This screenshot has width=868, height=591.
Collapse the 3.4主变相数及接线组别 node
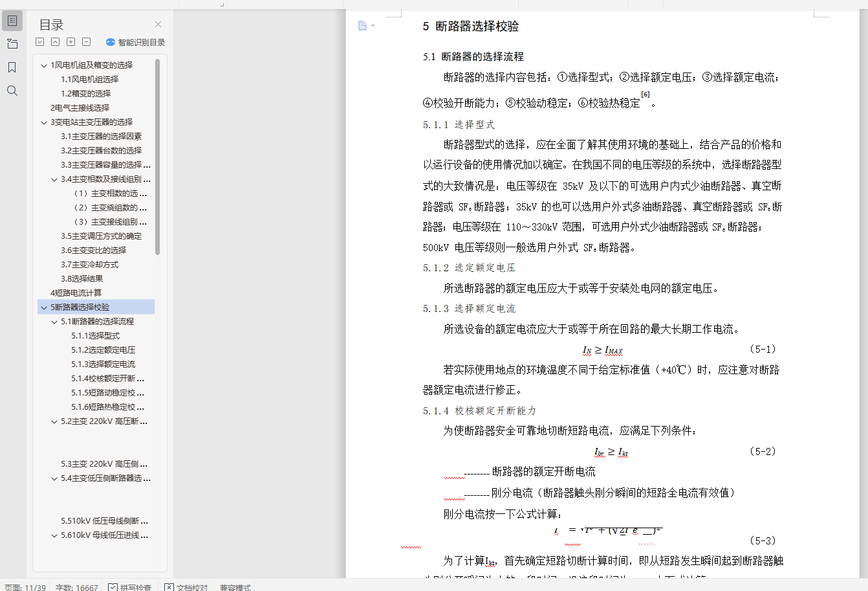pyautogui.click(x=54, y=179)
